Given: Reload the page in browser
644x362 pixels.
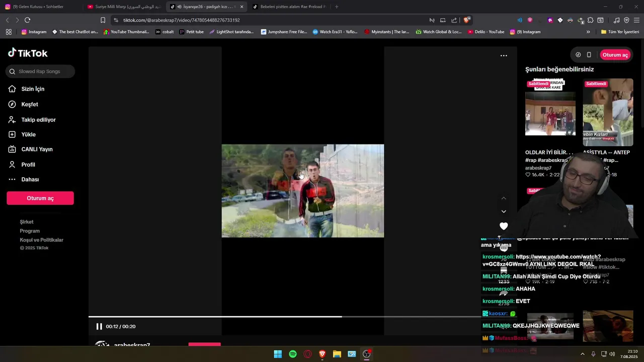Looking at the screenshot, I should [27, 20].
